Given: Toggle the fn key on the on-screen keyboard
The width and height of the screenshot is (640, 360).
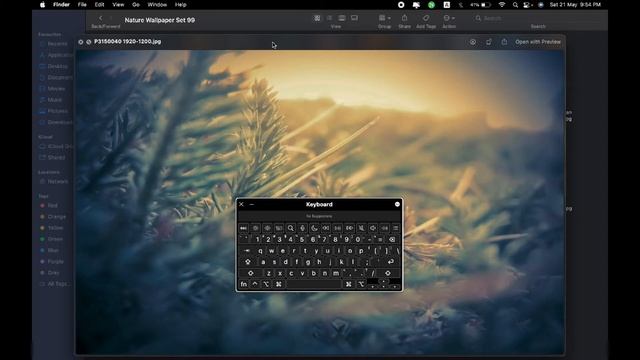Looking at the screenshot, I should coord(244,284).
